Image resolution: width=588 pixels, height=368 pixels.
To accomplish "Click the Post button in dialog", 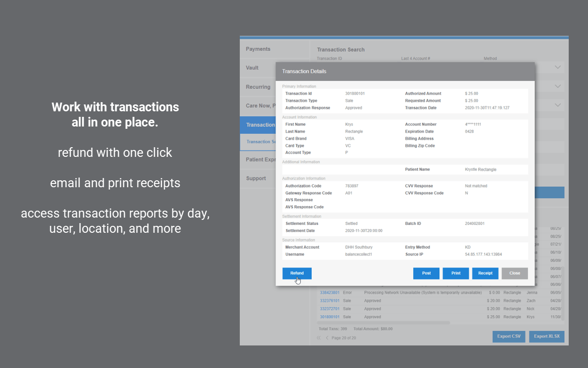I will (x=426, y=273).
